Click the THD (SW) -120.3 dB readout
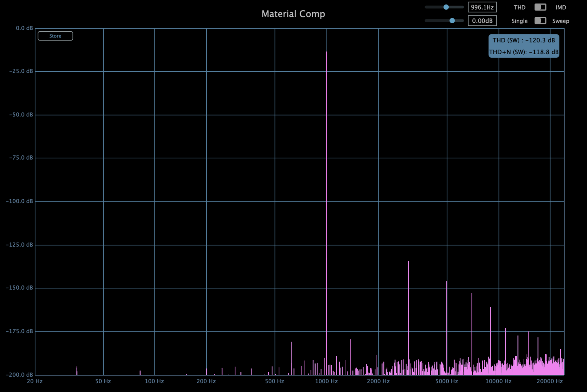 pyautogui.click(x=524, y=40)
